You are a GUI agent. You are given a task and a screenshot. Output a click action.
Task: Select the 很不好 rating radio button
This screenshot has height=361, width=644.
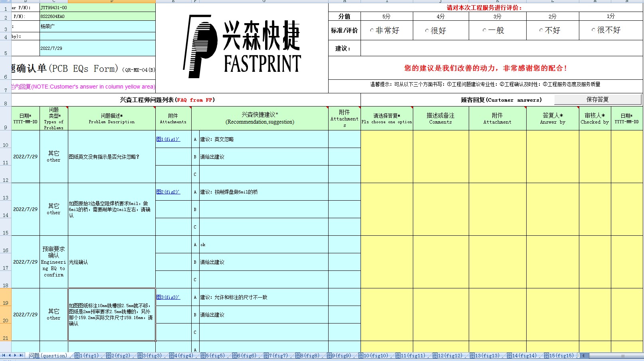[593, 30]
